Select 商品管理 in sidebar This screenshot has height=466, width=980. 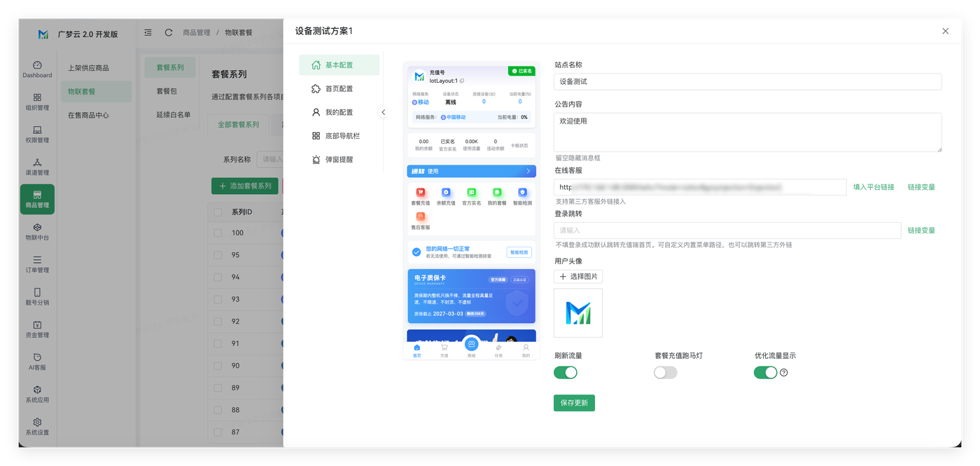pos(37,199)
